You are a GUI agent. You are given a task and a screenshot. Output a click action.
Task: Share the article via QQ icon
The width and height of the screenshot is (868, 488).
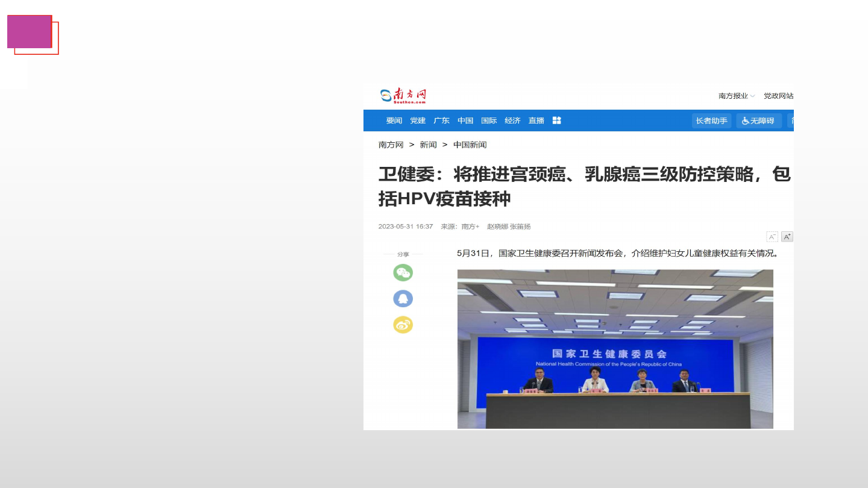tap(403, 299)
